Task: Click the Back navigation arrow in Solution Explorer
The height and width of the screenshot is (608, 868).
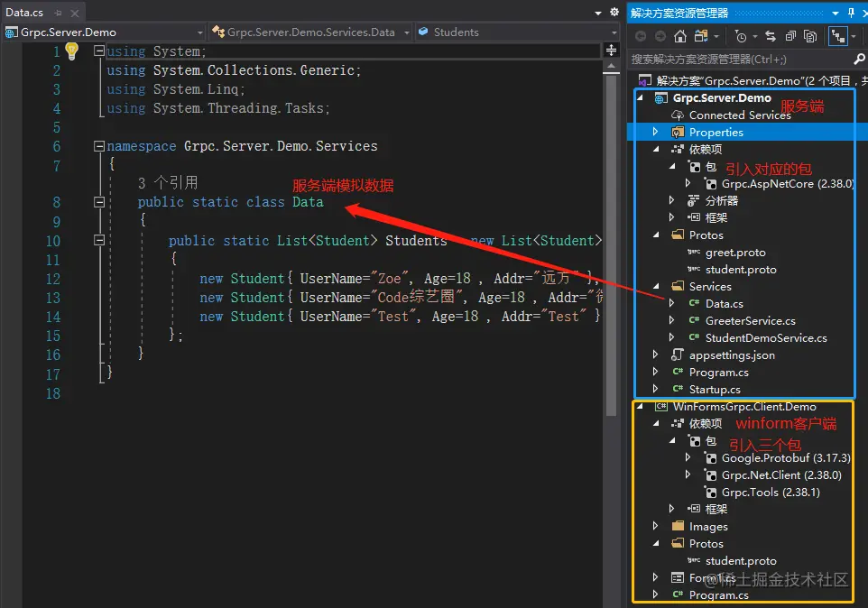Action: pyautogui.click(x=641, y=36)
